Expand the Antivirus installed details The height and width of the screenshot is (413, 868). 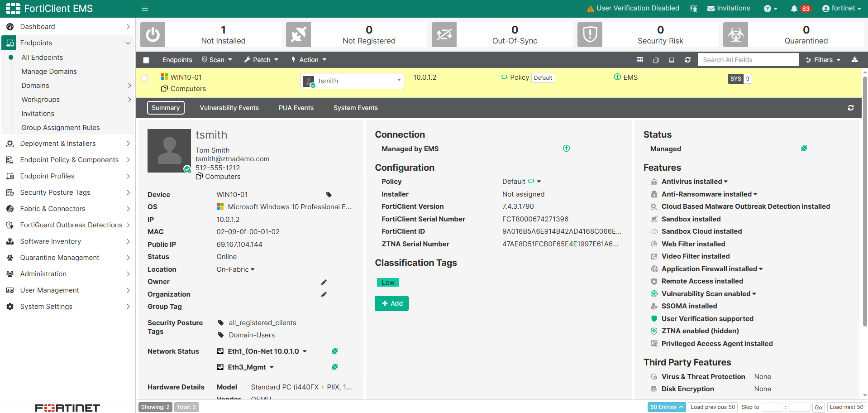tap(726, 181)
